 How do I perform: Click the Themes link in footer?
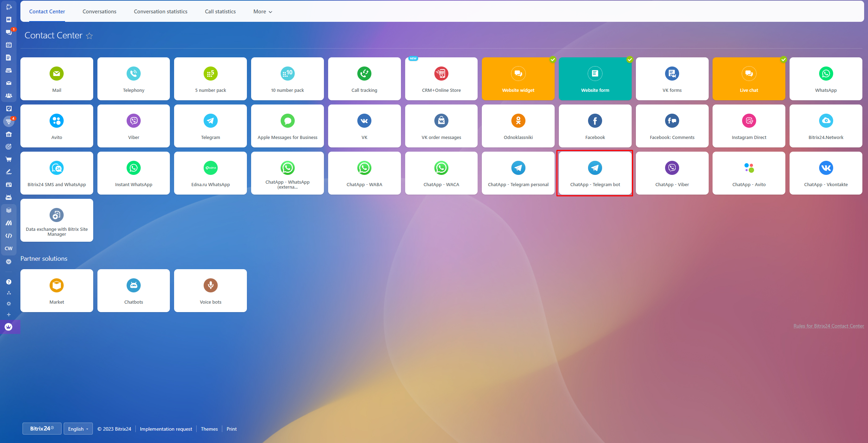209,429
